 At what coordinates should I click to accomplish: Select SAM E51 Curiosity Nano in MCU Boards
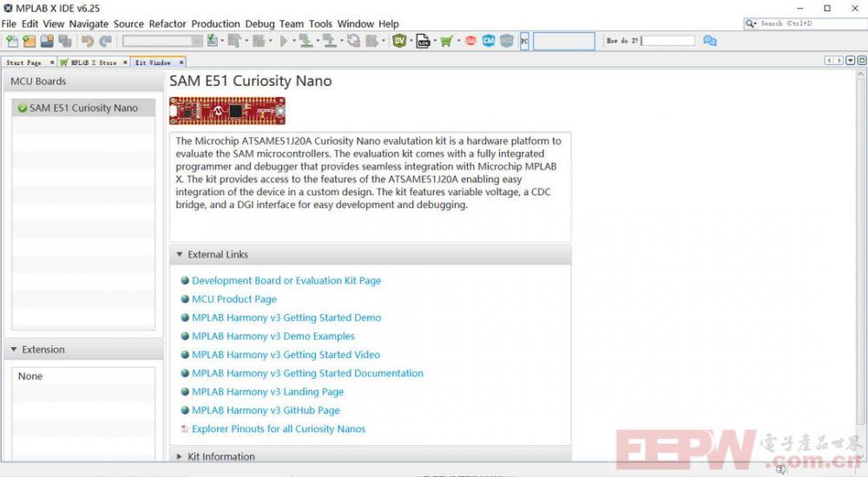[83, 108]
